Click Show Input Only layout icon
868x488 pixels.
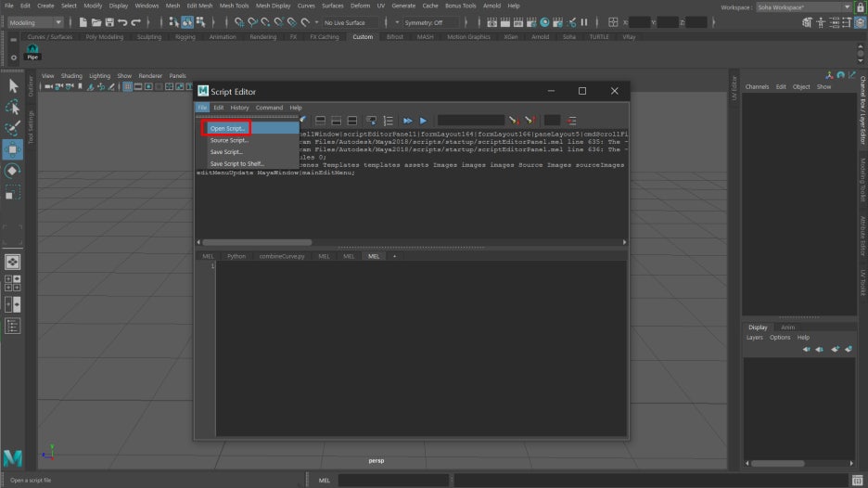pos(336,121)
